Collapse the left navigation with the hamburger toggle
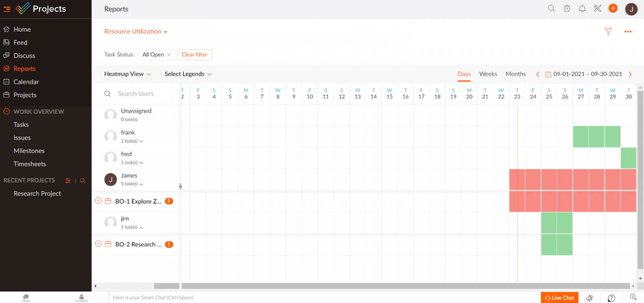 click(x=7, y=9)
